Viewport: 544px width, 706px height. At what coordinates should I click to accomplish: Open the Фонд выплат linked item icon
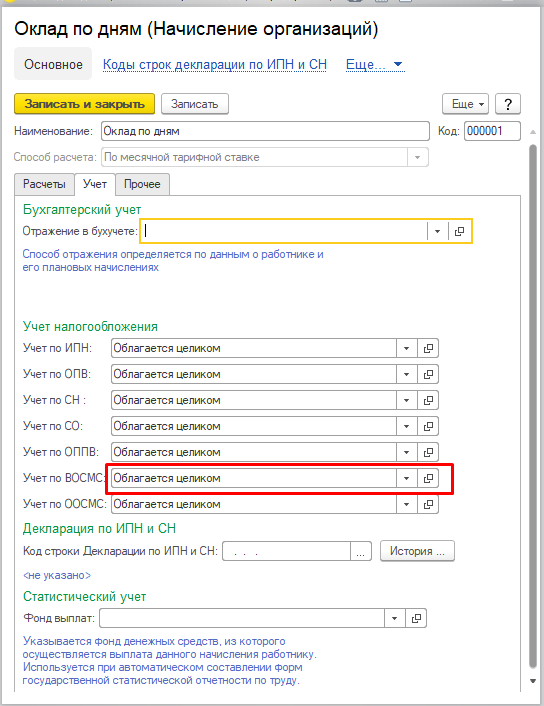pyautogui.click(x=416, y=618)
